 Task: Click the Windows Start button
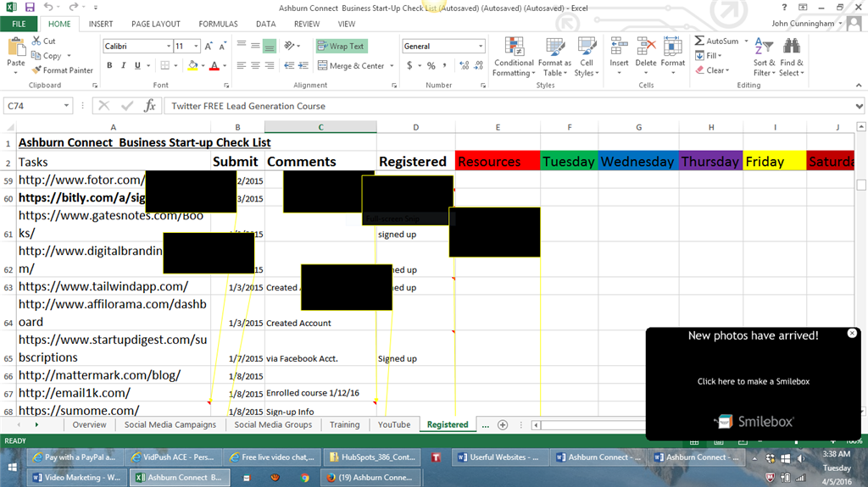12,467
